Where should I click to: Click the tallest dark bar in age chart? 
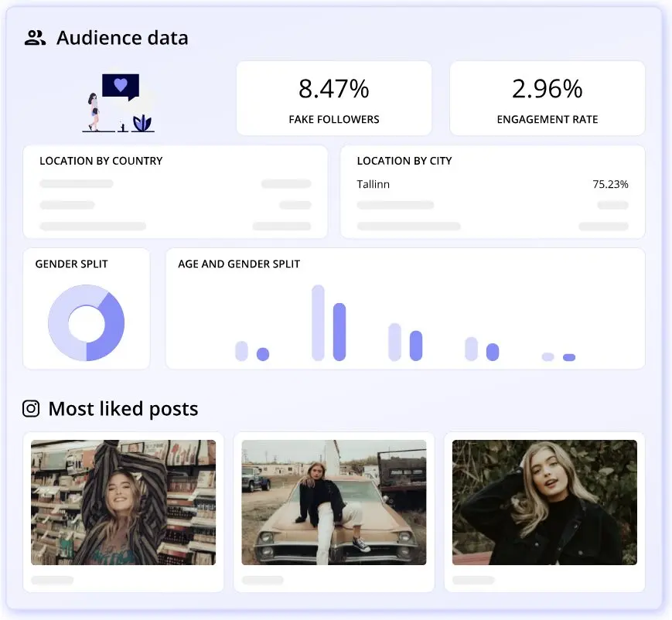tap(339, 332)
